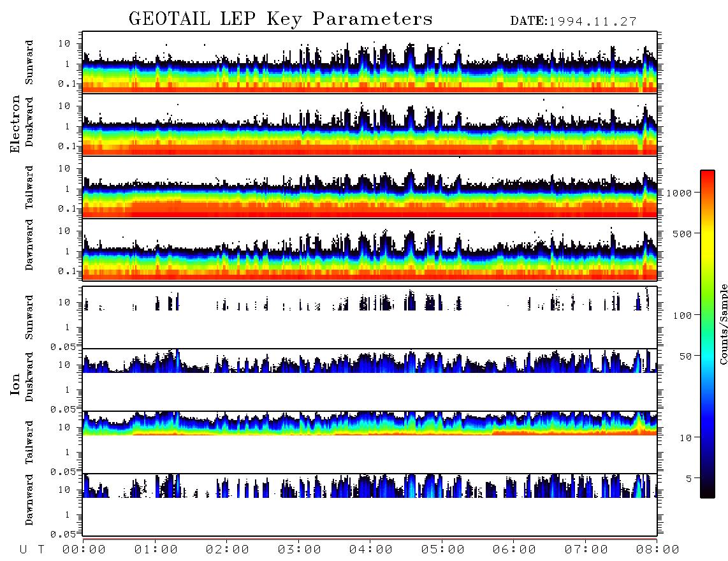Click the Ion Duskward spectrogram panel
The height and width of the screenshot is (561, 728).
click(370, 380)
